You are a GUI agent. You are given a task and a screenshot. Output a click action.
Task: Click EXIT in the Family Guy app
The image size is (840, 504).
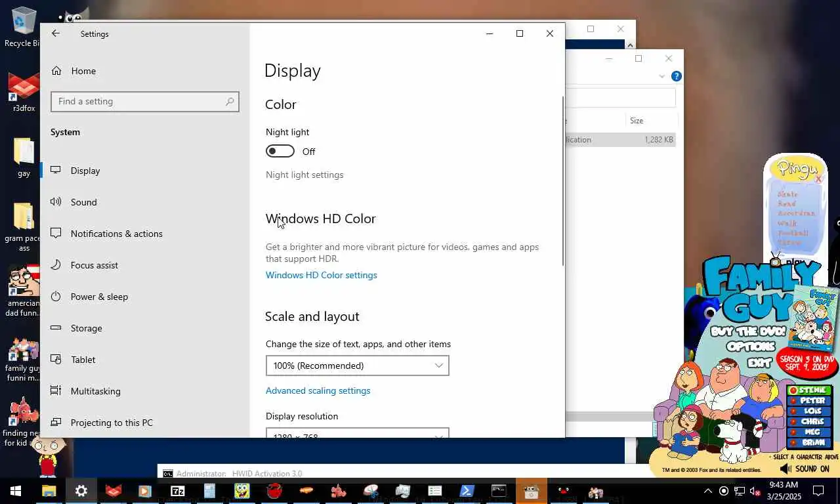[759, 362]
